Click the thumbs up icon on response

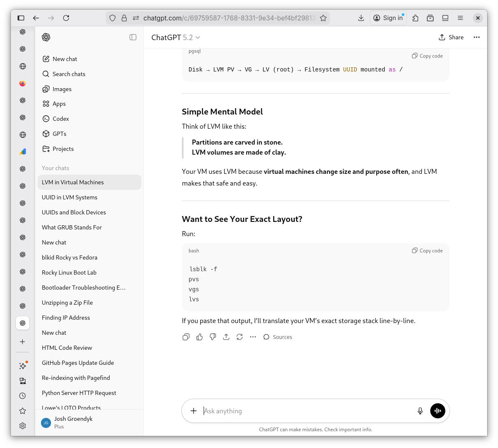pos(199,337)
